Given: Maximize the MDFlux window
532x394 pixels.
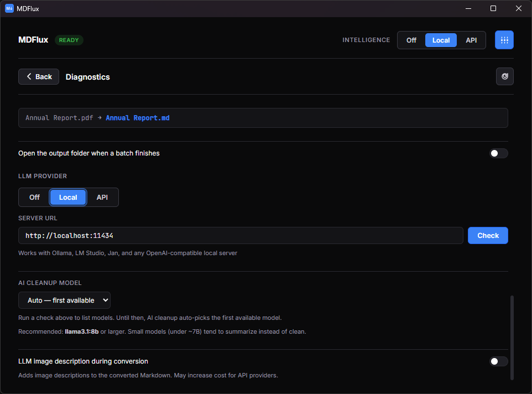Looking at the screenshot, I should [493, 8].
